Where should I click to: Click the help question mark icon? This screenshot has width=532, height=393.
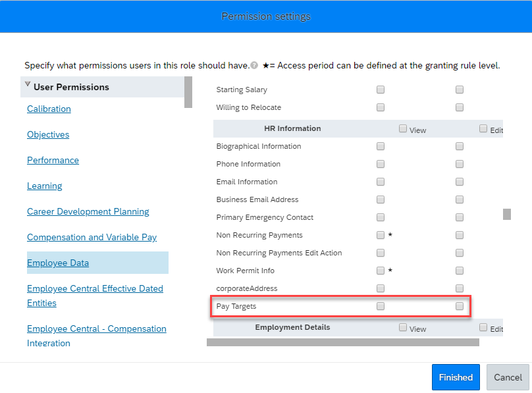point(254,65)
